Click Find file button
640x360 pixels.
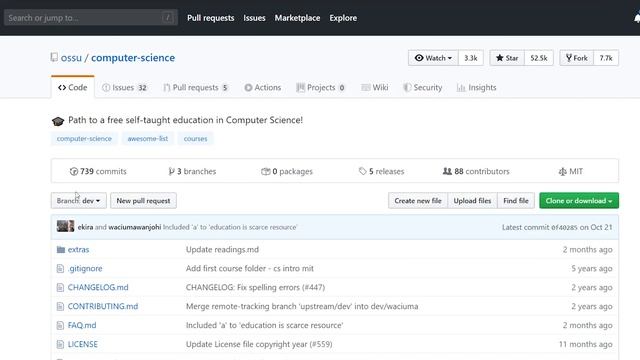516,200
